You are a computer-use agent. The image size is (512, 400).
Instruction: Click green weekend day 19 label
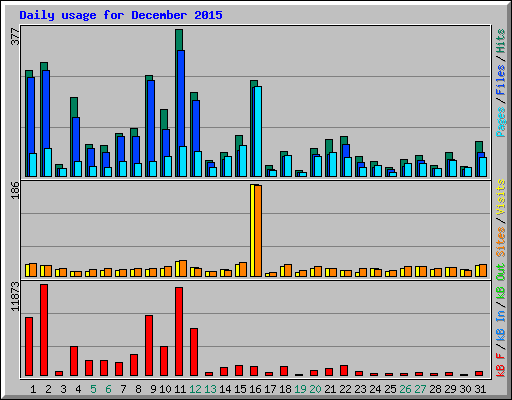(300, 389)
